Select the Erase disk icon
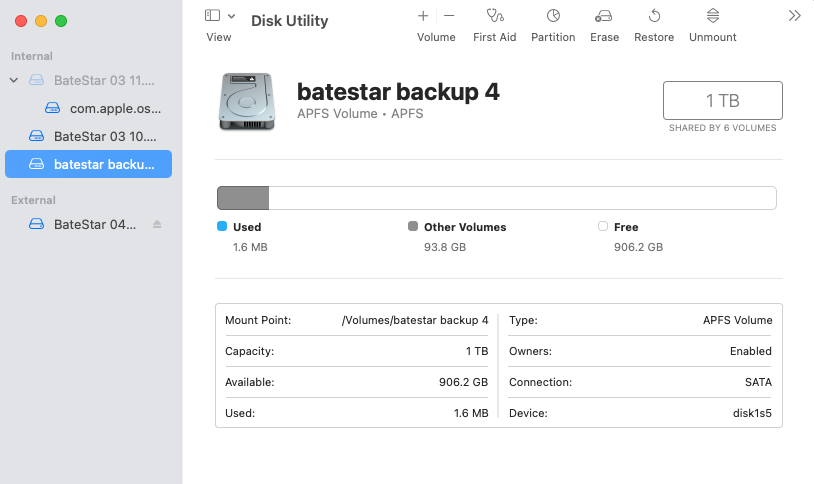This screenshot has width=814, height=484. coord(603,16)
